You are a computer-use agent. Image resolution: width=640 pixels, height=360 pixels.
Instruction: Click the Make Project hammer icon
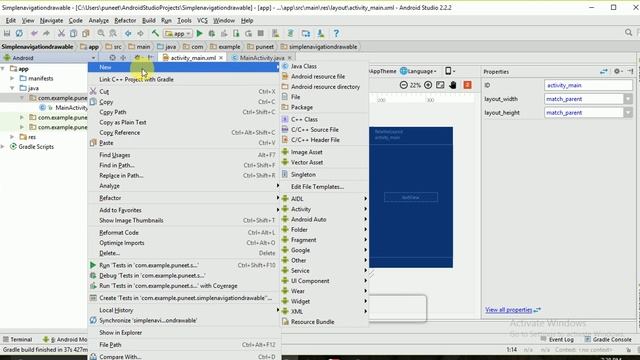tap(155, 33)
